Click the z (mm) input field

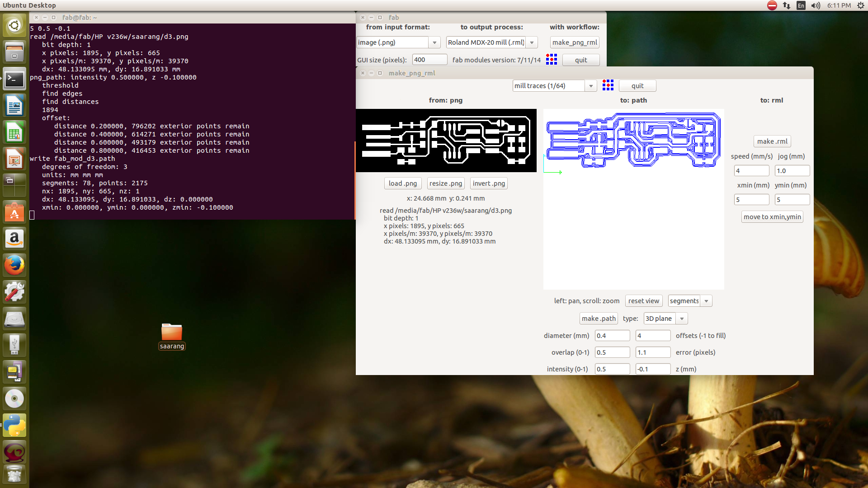653,369
